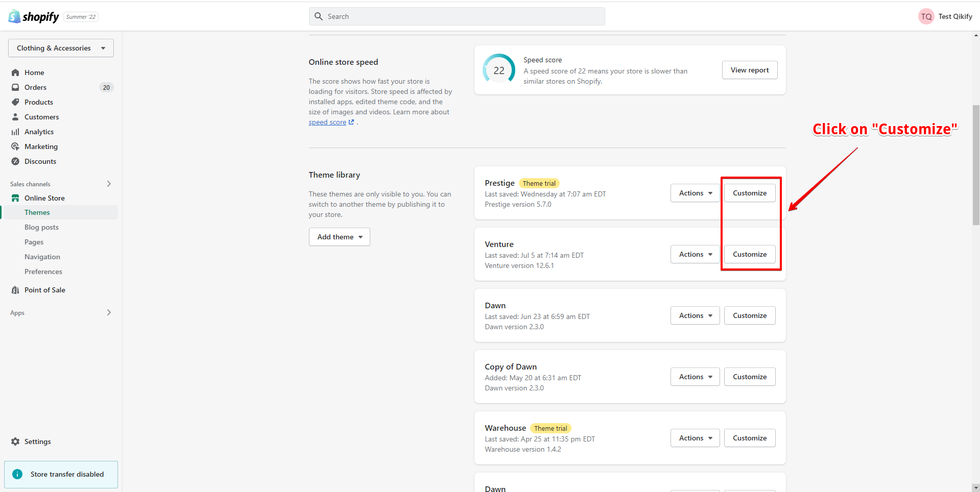Click the Theme trial badge on Prestige
Screen dimensions: 980x492
click(x=539, y=183)
